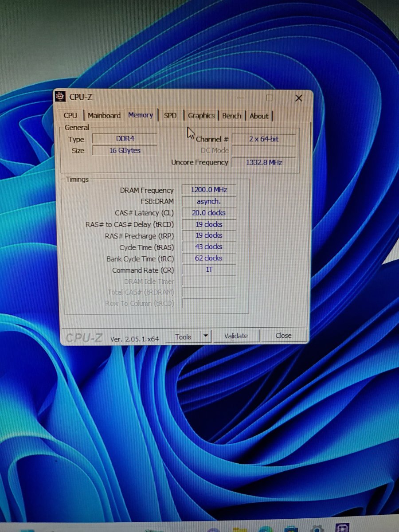Select the tRAS 43 clocks value
This screenshot has height=532, width=399.
click(209, 247)
